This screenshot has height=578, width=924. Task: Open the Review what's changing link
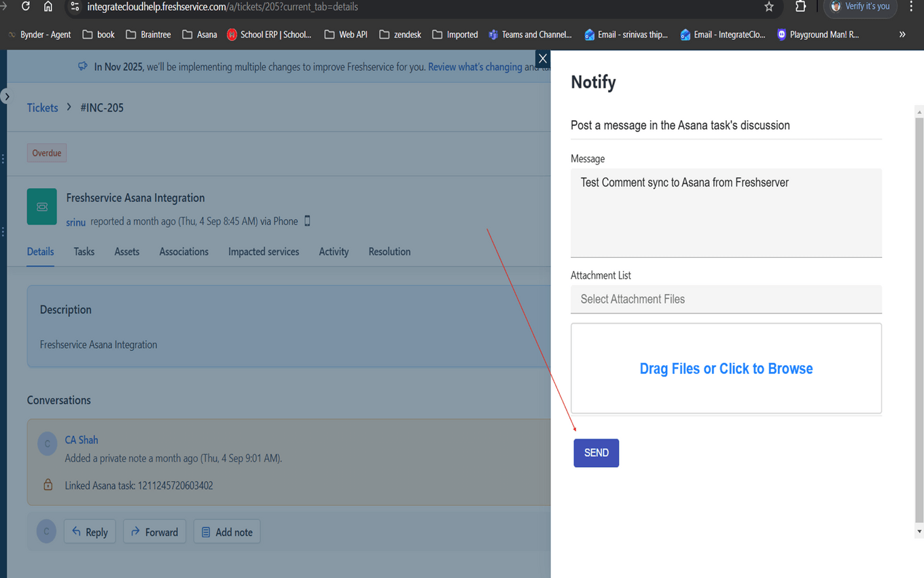coord(475,66)
